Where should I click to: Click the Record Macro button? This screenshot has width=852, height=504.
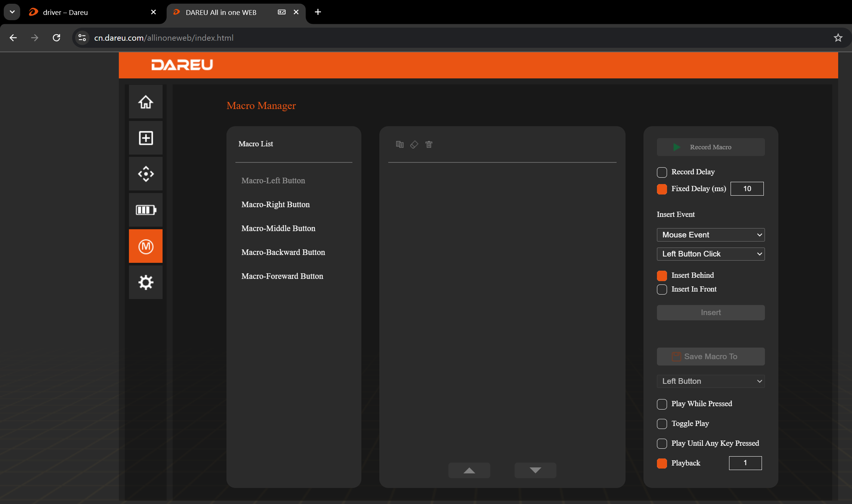(710, 147)
